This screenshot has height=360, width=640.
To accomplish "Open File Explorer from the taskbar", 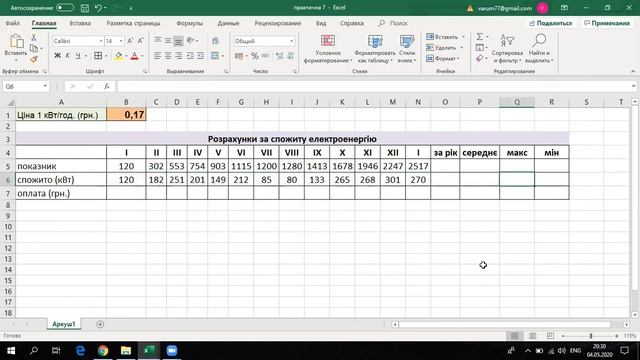I will pyautogui.click(x=126, y=351).
